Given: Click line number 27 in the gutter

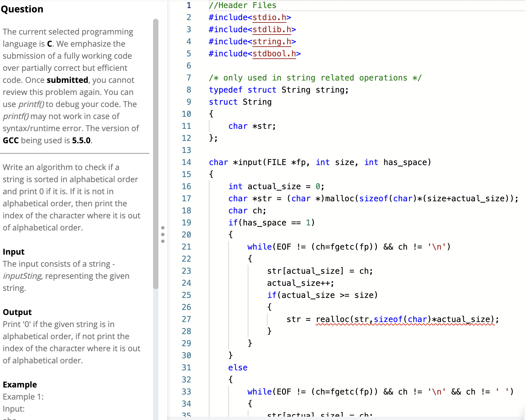Looking at the screenshot, I should coord(186,319).
